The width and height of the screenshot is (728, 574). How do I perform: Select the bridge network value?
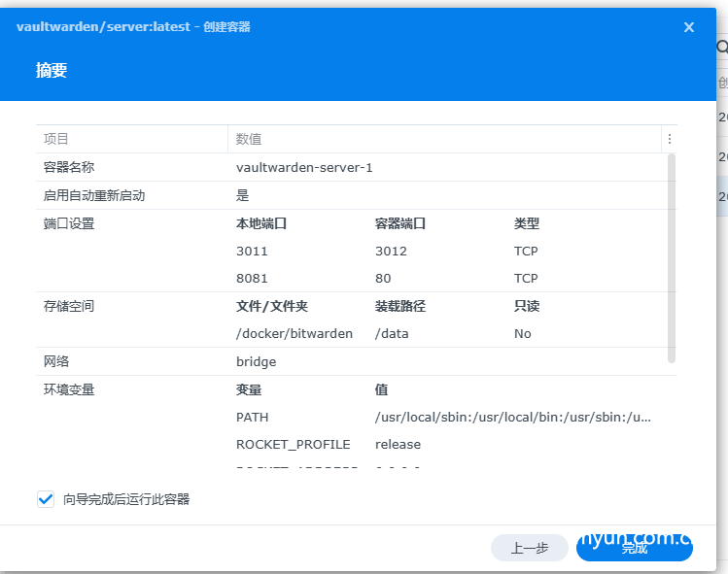click(257, 361)
